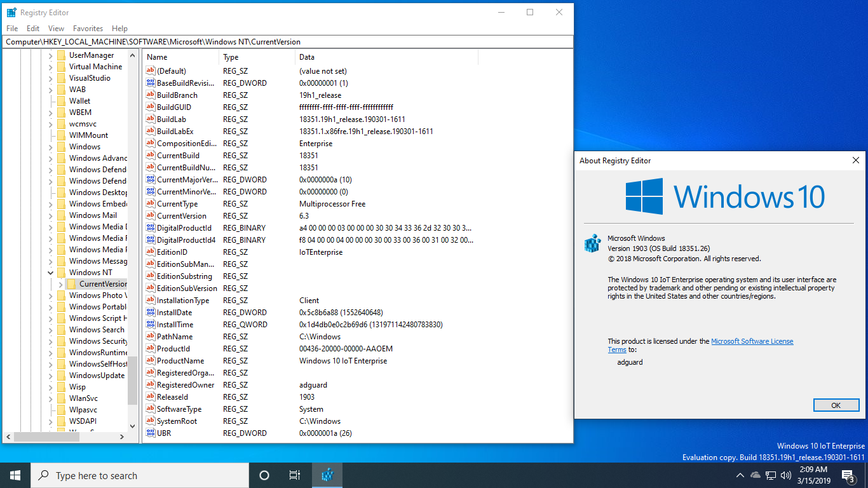Click the icon beside InstallTime value

[x=151, y=325]
